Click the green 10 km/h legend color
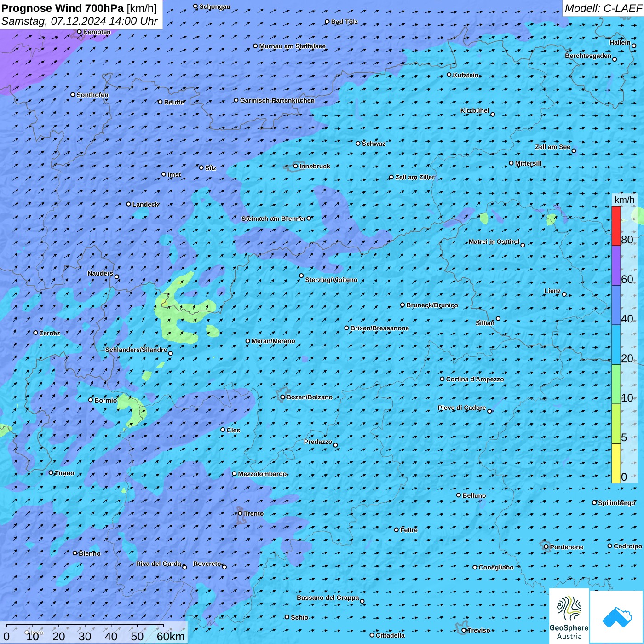Viewport: 644px width, 644px height. [616, 384]
